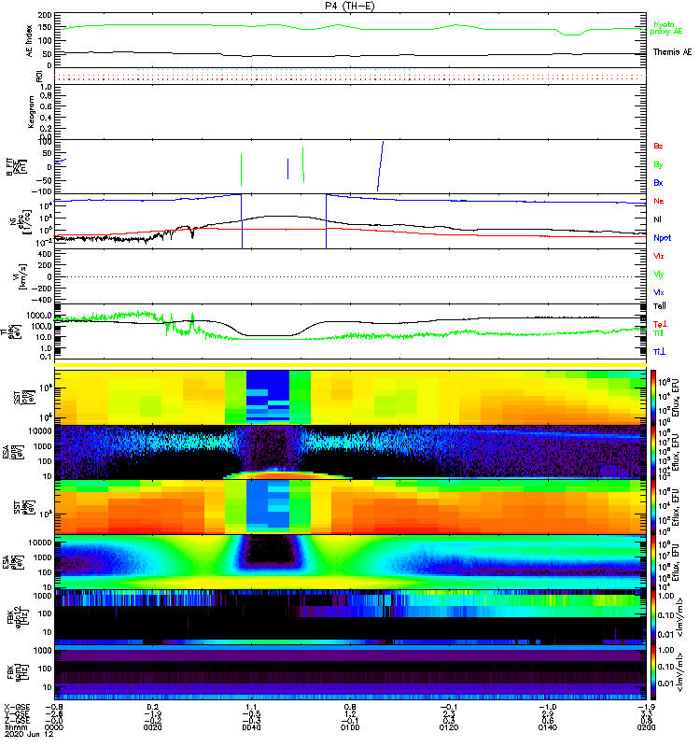The image size is (700, 747).
Task: Click the dotted zero line in Vi panel
Action: pos(350,276)
